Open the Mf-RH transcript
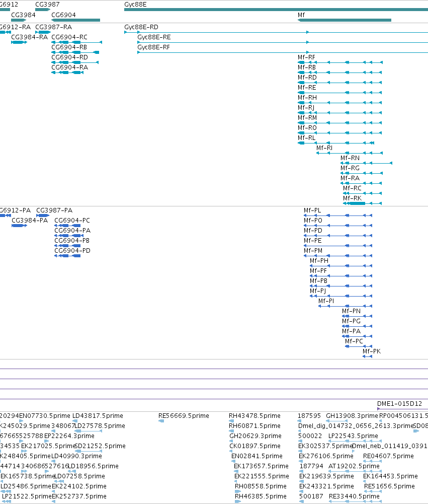Screen dimensions: 428x504 [339, 103]
